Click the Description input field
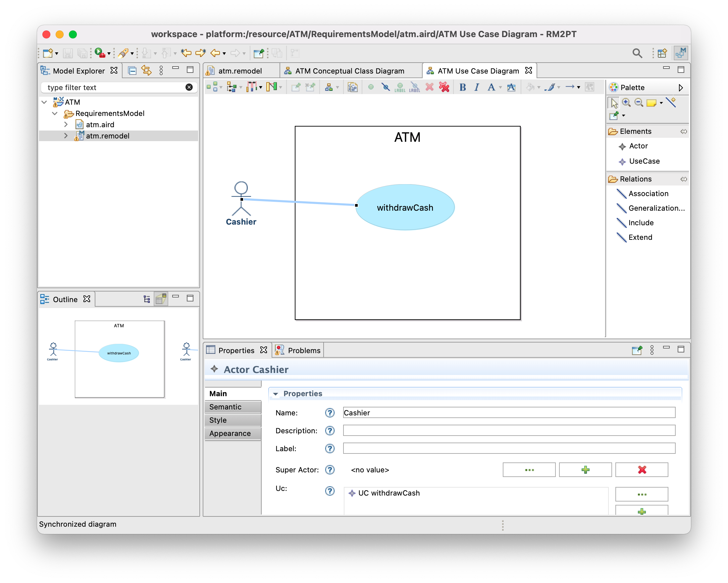The image size is (728, 583). pos(509,431)
